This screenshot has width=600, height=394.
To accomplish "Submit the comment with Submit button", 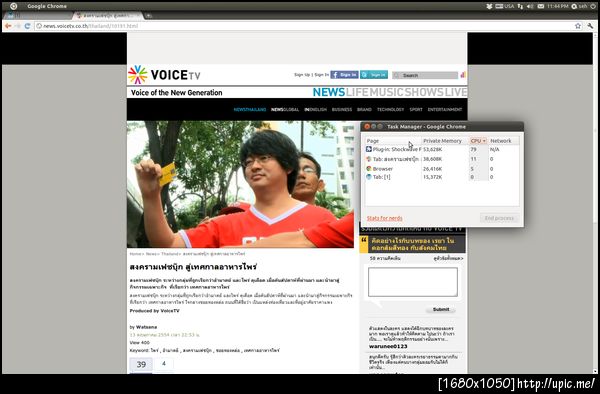I will pos(441,309).
